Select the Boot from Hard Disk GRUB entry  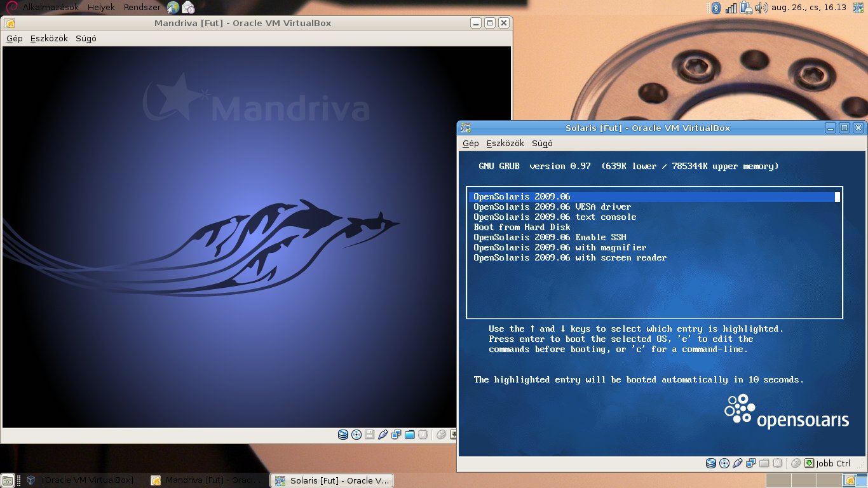(522, 227)
